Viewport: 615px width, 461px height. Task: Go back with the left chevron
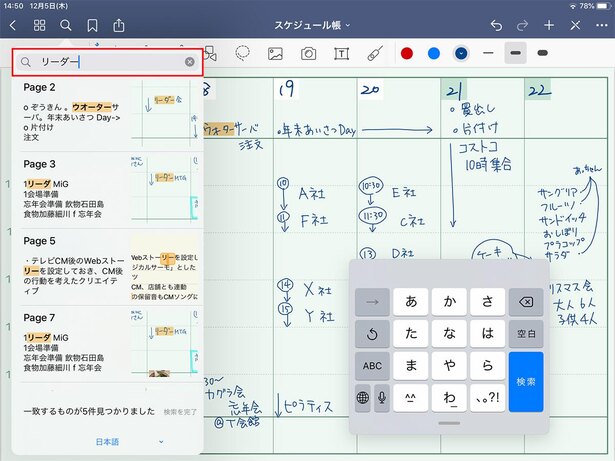[13, 26]
